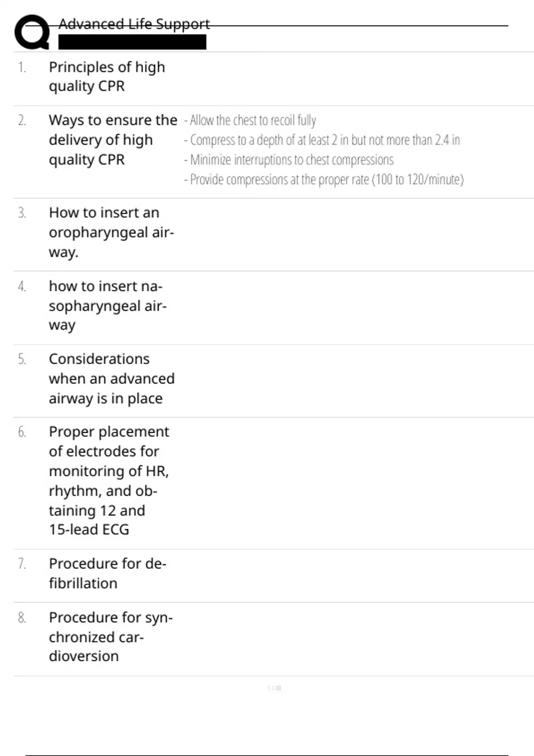
Task: Select term 5 advanced airway considerations
Action: click(112, 378)
